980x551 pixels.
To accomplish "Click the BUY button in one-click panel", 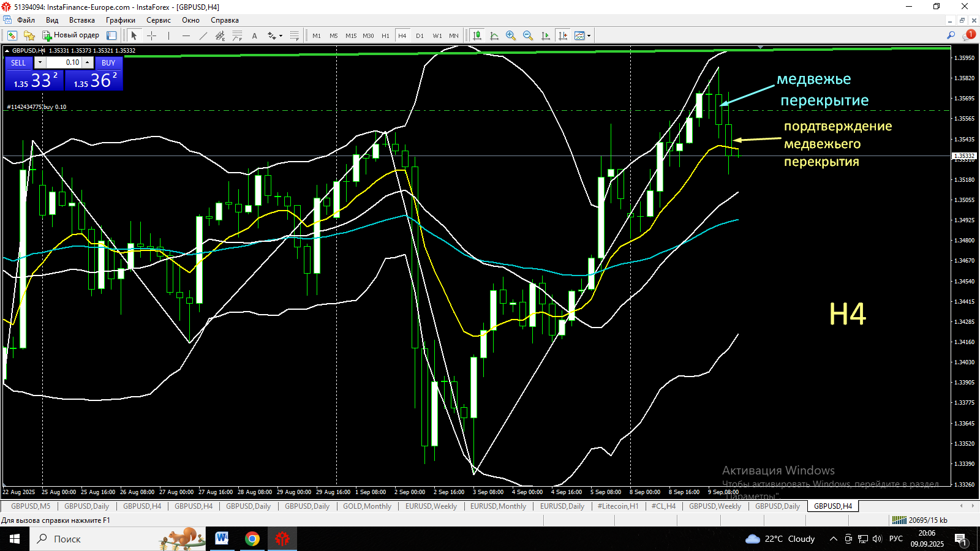I will click(x=108, y=62).
